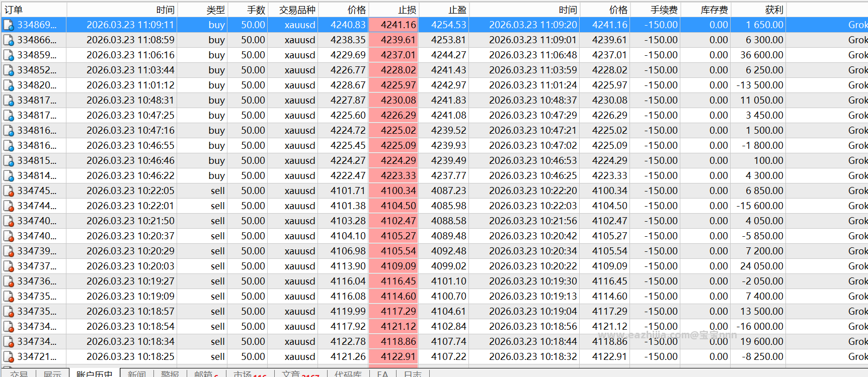The width and height of the screenshot is (868, 377).
Task: Click the close time 2026.03.23 11:09:20
Action: [533, 25]
